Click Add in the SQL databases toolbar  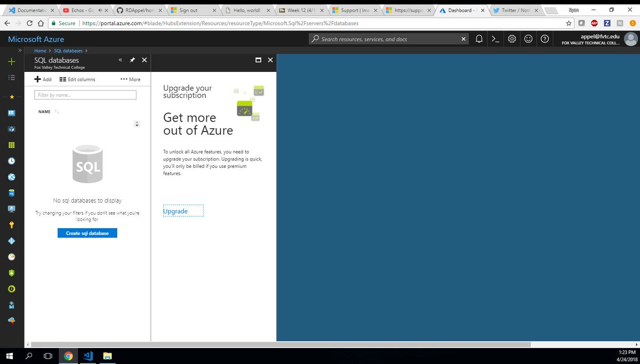(43, 79)
